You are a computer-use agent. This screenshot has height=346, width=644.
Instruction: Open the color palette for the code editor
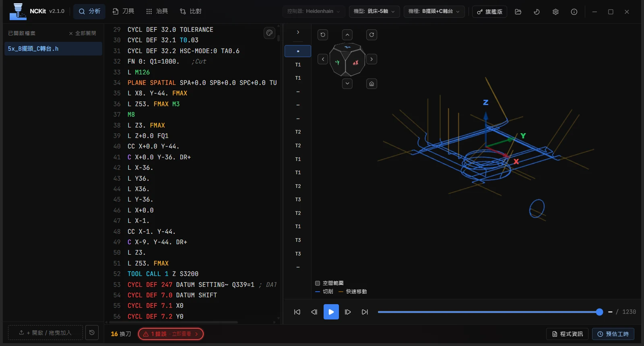tap(269, 33)
